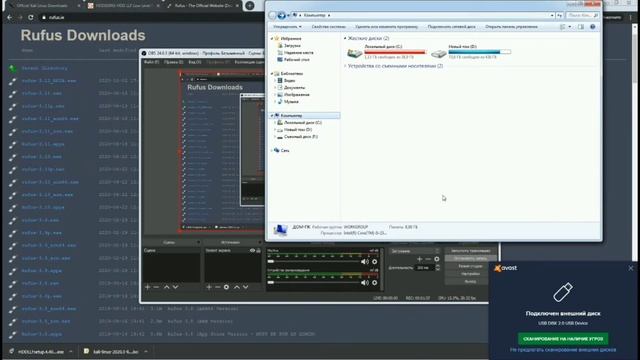Viewport: 640px width, 360px height.
Task: Click Avast scan for threats button
Action: 563,339
